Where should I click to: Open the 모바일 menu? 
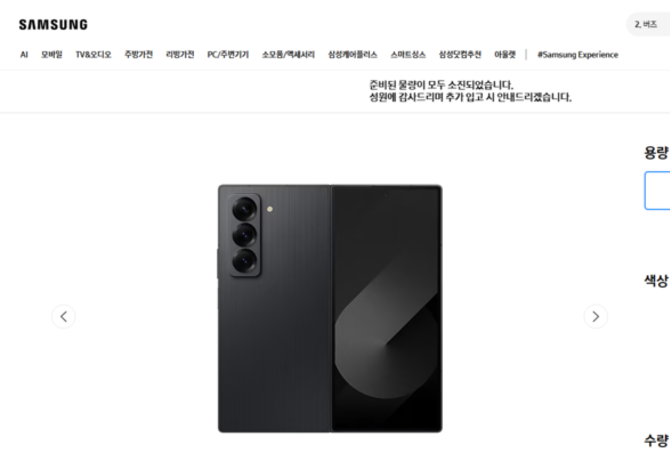(52, 55)
